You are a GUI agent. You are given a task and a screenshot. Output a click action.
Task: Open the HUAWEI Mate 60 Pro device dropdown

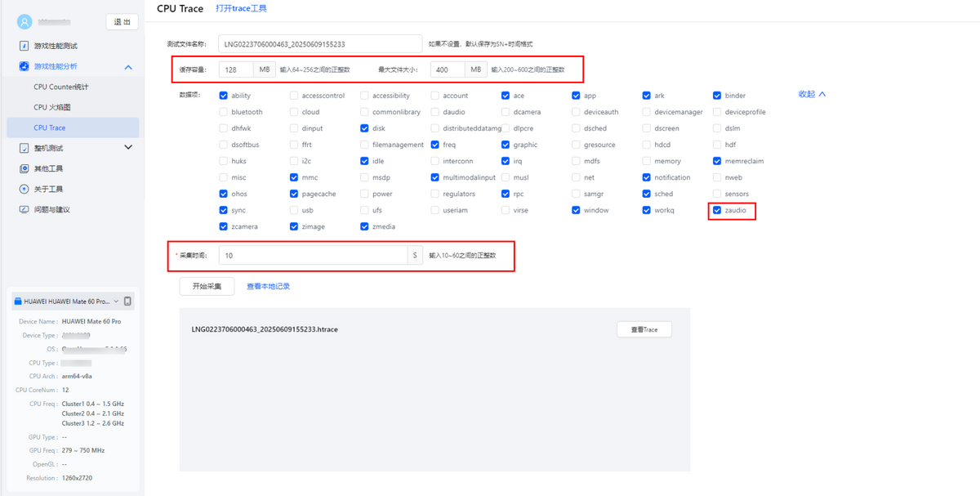[65, 302]
